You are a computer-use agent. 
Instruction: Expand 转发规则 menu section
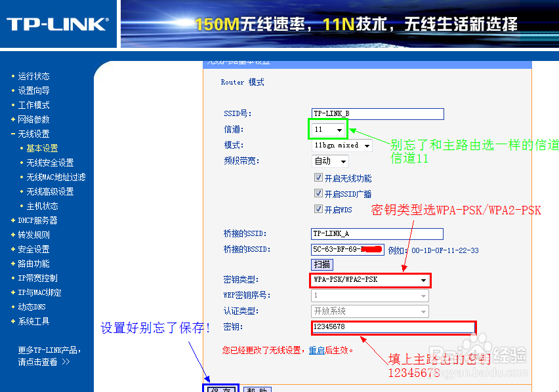33,235
